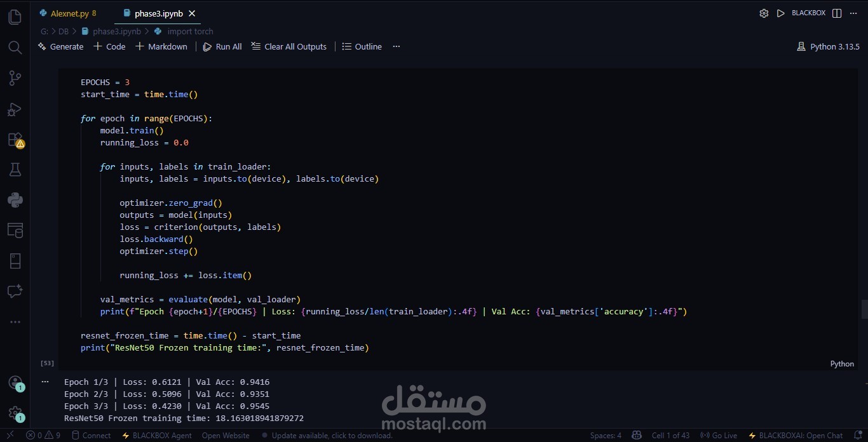Show additional views ellipsis in activity bar
The width and height of the screenshot is (868, 442).
coord(15,322)
